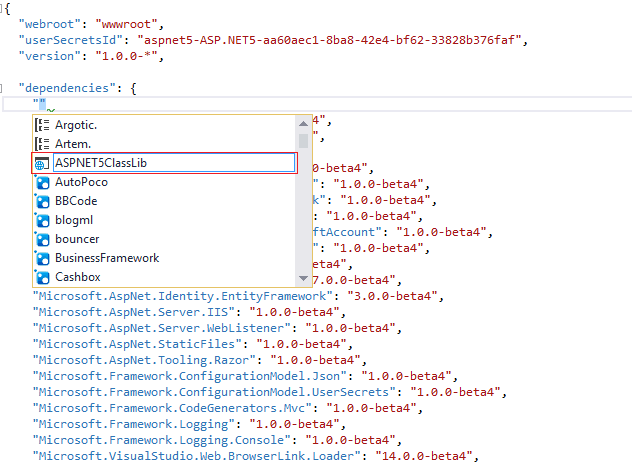The height and width of the screenshot is (465, 632).
Task: Click the "webroot" property key
Action: pos(50,24)
